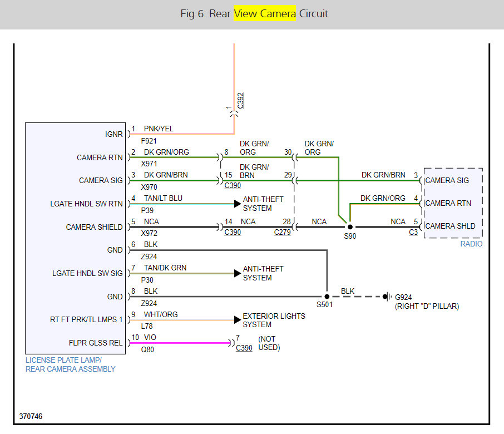Image resolution: width=504 pixels, height=434 pixels.
Task: Open LICENSE PLATE LAMP/ REAR CAMERA ASSEMBLY link
Action: [x=71, y=364]
